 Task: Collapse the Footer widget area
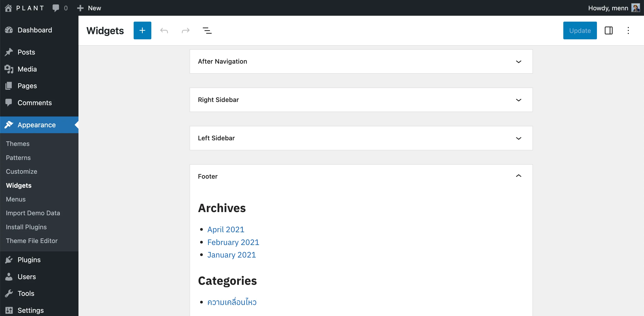[519, 176]
